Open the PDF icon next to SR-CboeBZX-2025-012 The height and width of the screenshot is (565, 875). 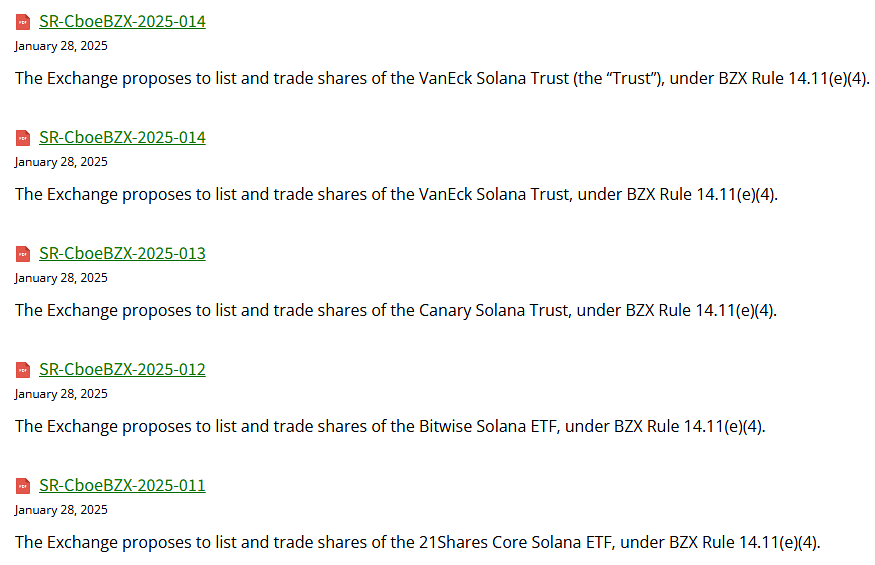pos(23,370)
